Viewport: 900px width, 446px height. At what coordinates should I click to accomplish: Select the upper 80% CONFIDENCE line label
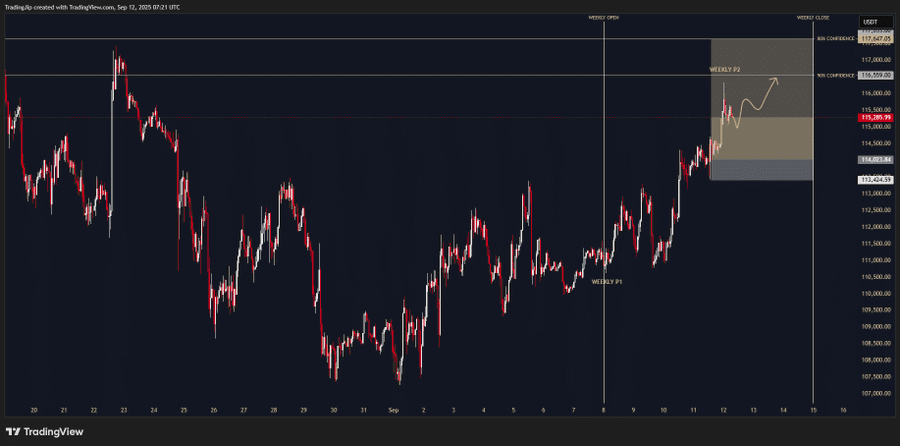click(x=835, y=39)
